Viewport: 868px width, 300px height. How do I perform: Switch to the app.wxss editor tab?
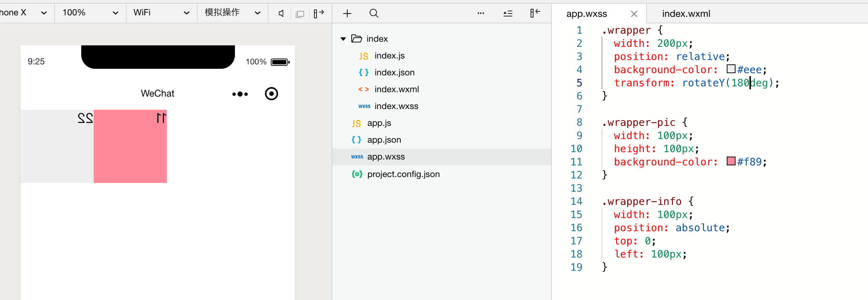[x=587, y=14]
